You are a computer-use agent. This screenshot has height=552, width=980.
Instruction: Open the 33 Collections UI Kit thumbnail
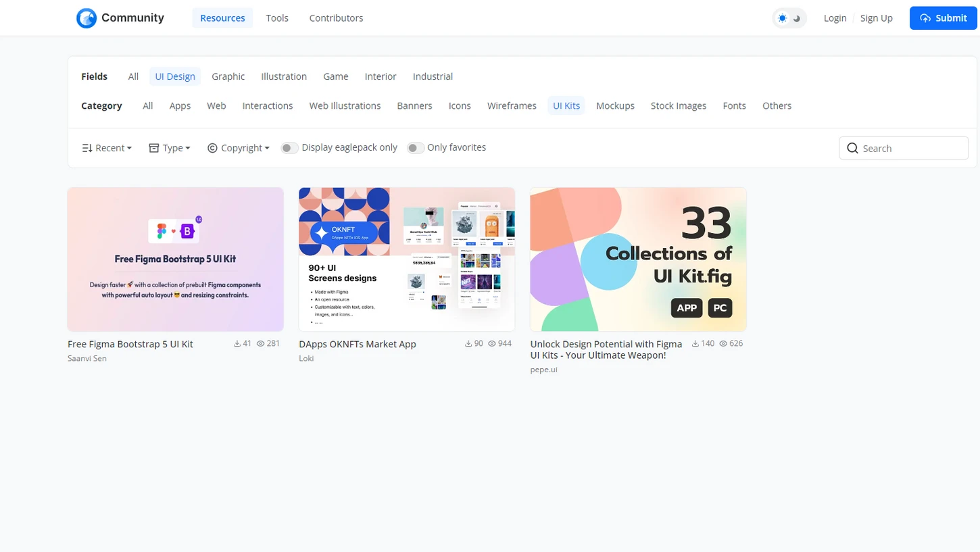coord(638,259)
